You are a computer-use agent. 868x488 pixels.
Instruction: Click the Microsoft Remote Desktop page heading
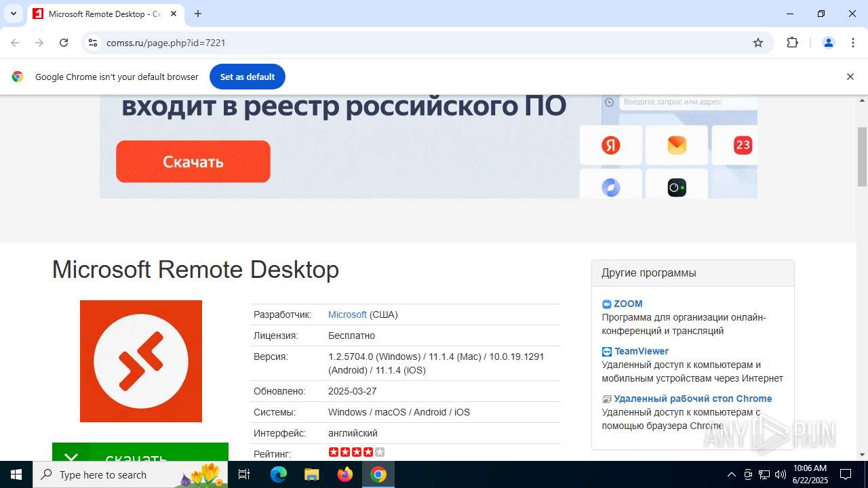(195, 269)
